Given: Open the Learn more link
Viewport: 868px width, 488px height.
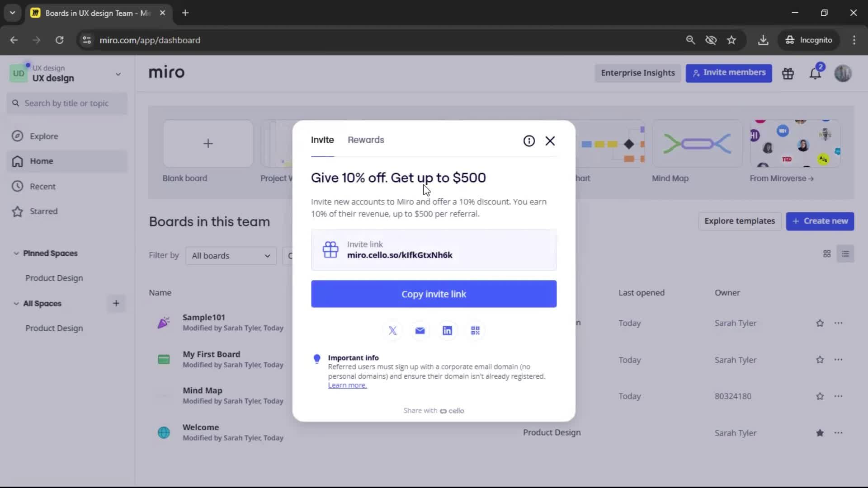Looking at the screenshot, I should tap(347, 385).
